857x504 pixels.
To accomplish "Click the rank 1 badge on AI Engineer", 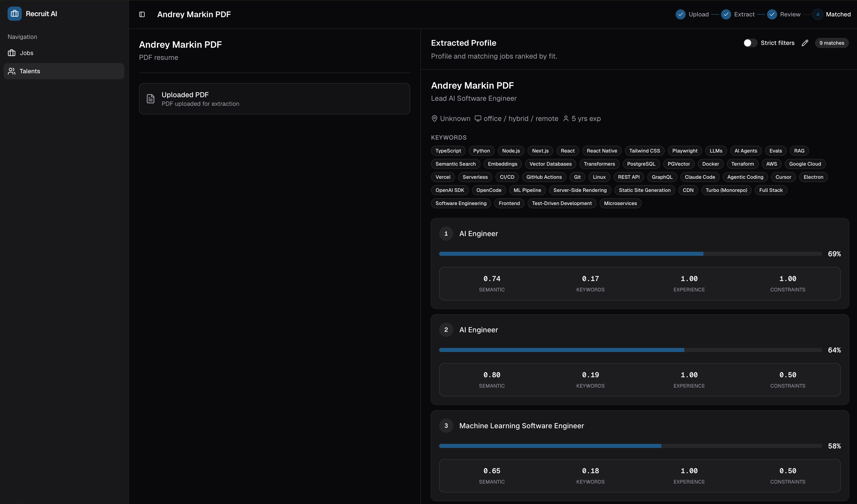I will tap(446, 234).
